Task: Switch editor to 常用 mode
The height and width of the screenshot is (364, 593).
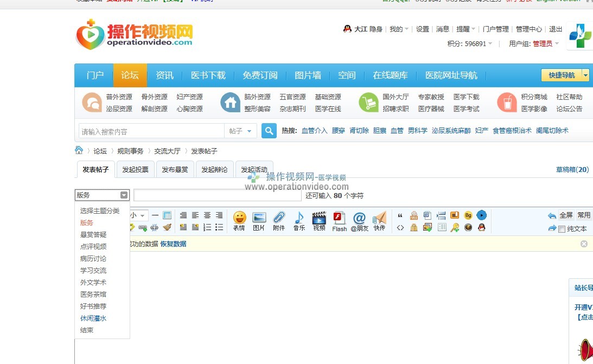Action: coord(584,215)
